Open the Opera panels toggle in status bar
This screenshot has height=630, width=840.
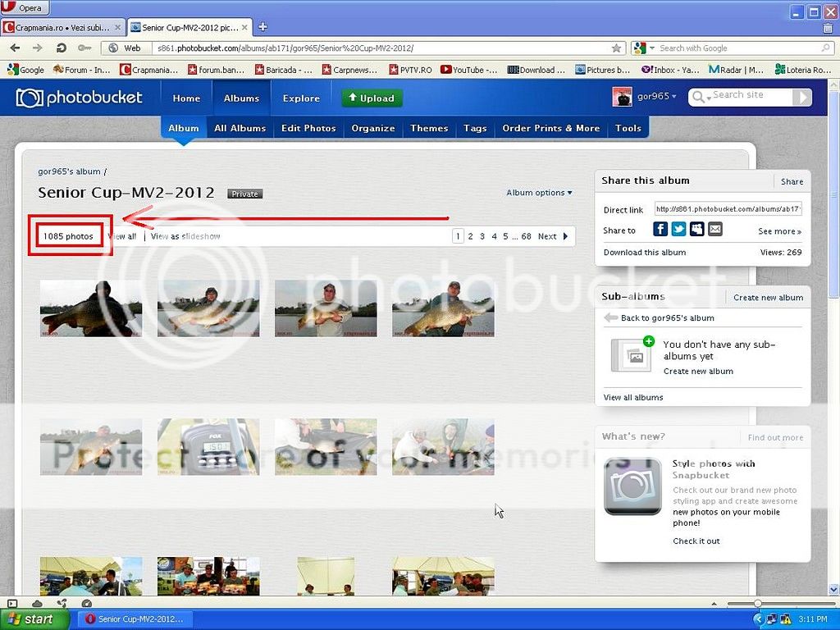coord(12,603)
